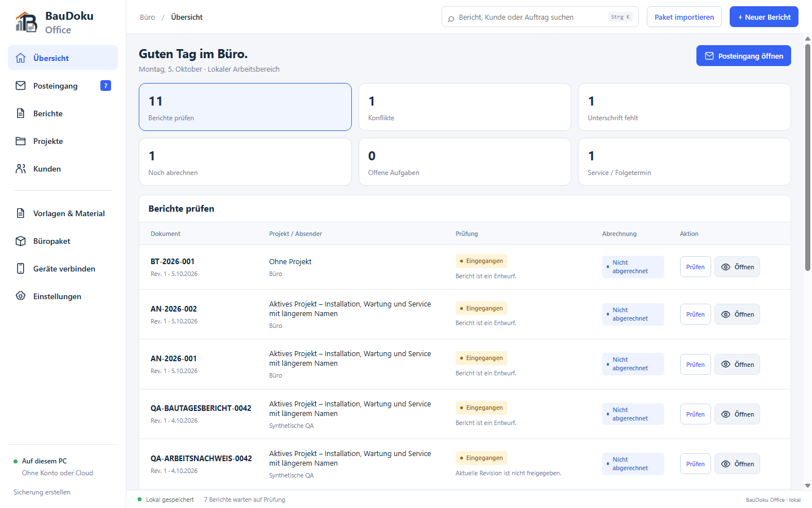
Task: Select the Unterschrift fehlt summary card
Action: 685,107
